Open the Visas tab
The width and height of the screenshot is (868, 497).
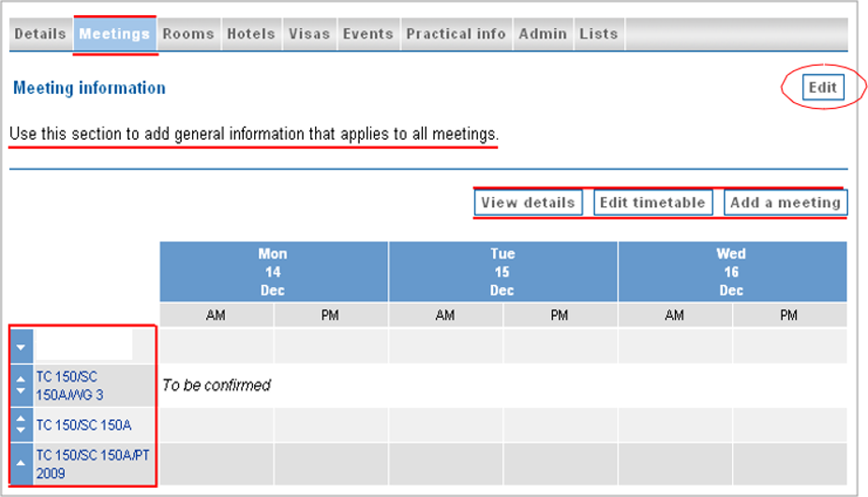point(309,34)
